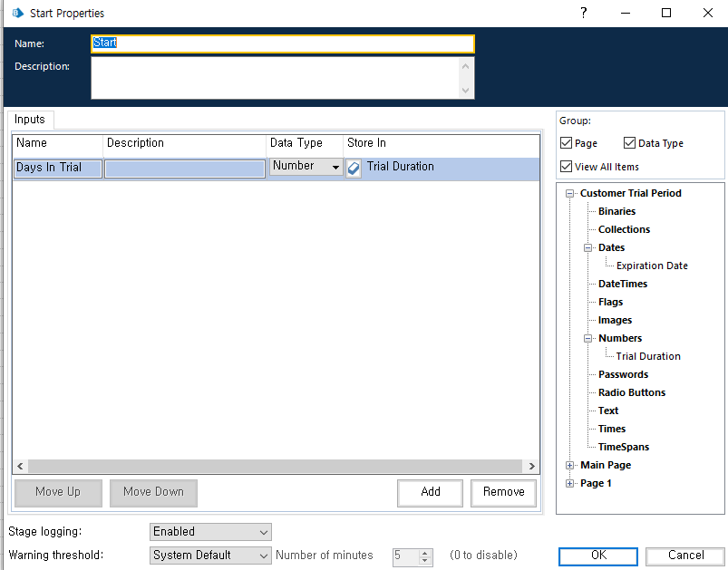The image size is (728, 570).
Task: Collapse the Customer Trial Period tree node
Action: [569, 194]
